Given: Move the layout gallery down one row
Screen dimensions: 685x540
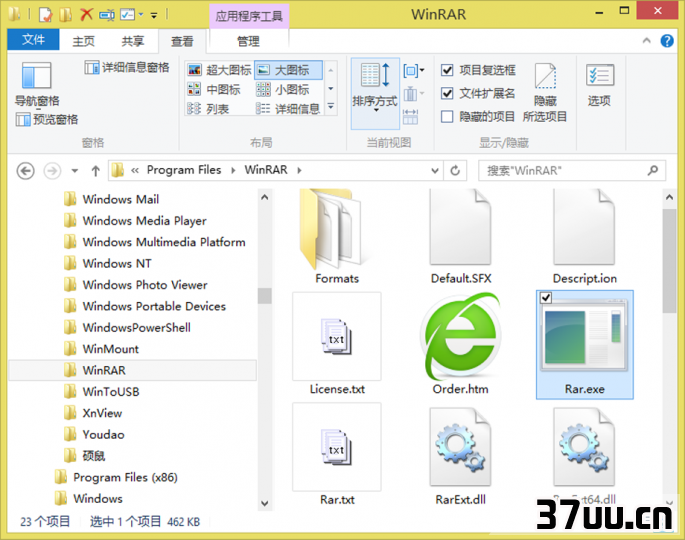Looking at the screenshot, I should point(331,89).
